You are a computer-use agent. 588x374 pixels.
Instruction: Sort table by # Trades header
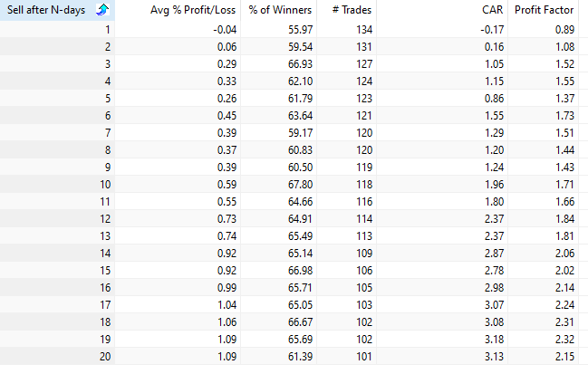tap(348, 10)
